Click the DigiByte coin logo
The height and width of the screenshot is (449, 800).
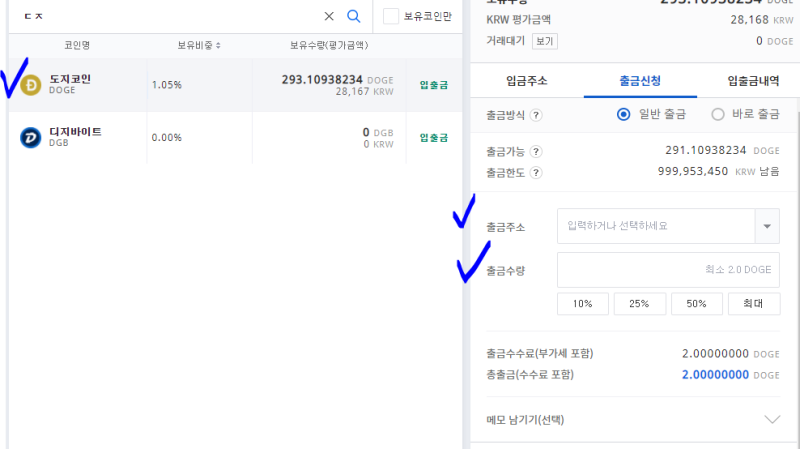pos(31,138)
